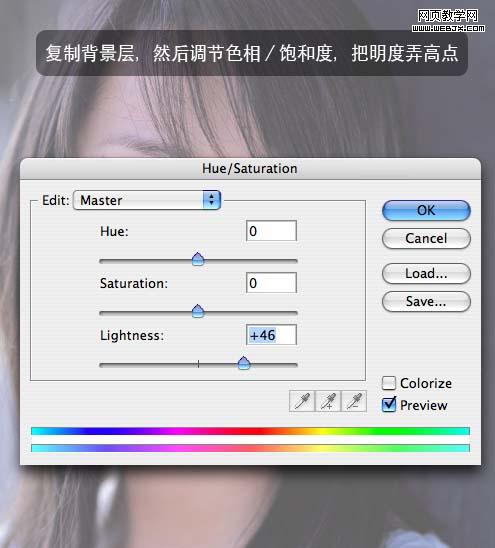Viewport: 495px width, 548px height.
Task: Focus the Hue value field
Action: (271, 231)
